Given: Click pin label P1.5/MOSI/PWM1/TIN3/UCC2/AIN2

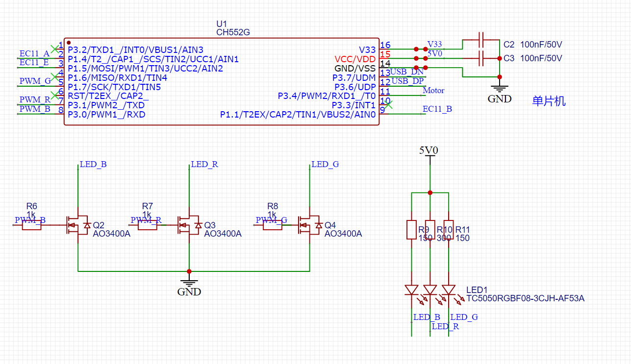Looking at the screenshot, I should pyautogui.click(x=145, y=69).
